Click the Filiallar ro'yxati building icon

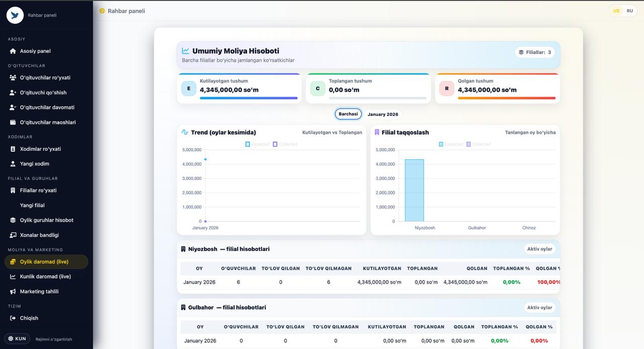point(13,190)
